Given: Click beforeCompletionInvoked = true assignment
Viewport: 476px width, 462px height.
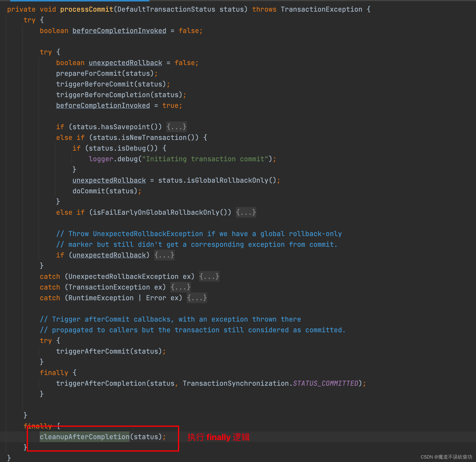Looking at the screenshot, I should (119, 105).
